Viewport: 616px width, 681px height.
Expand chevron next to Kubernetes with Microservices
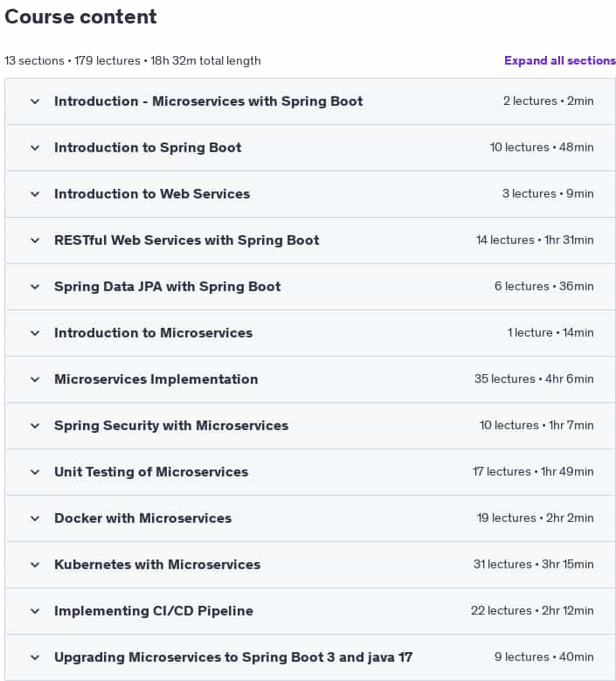(x=35, y=565)
